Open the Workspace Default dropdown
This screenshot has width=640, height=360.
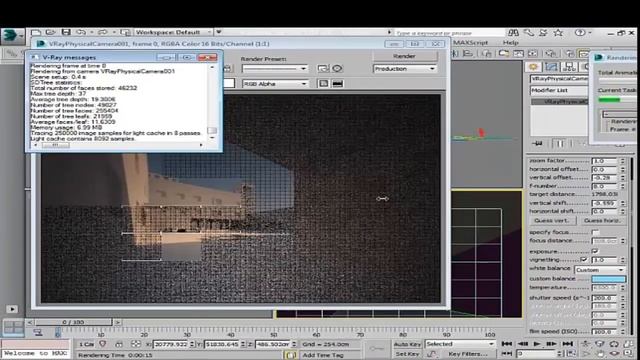[173, 32]
